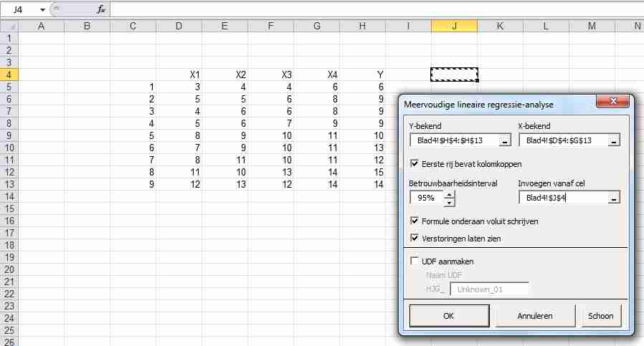Screen dimensions: 644x346
Task: Click the X1 header cell
Action: tap(179, 75)
